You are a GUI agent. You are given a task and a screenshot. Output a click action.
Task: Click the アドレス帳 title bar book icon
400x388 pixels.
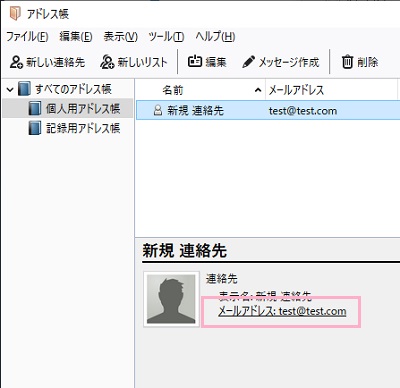15,13
